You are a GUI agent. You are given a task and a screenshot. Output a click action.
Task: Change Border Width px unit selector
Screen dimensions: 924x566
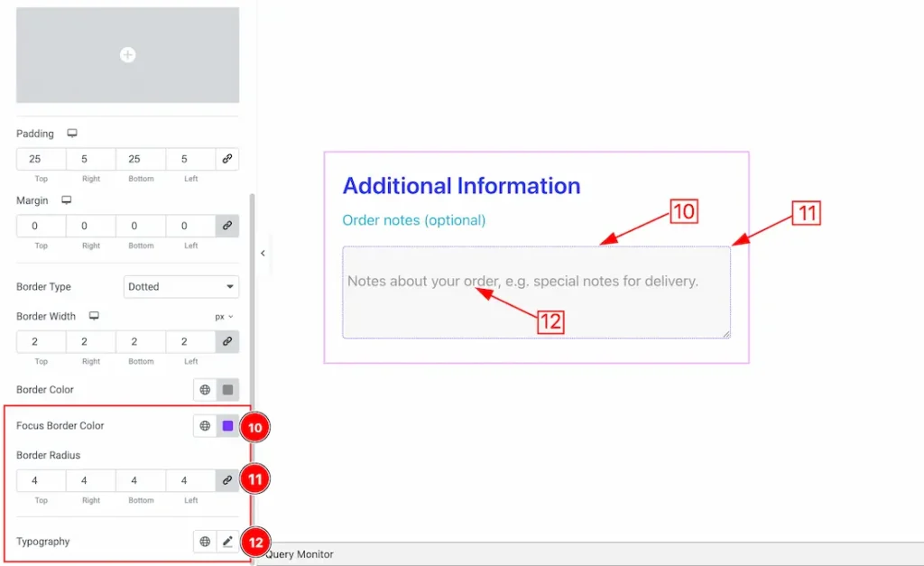coord(224,317)
